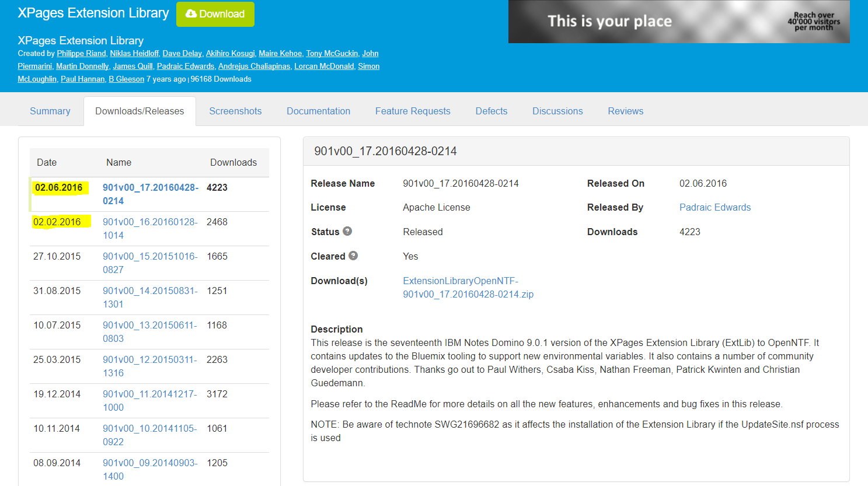Open Martin Donnelly author link

coord(82,66)
